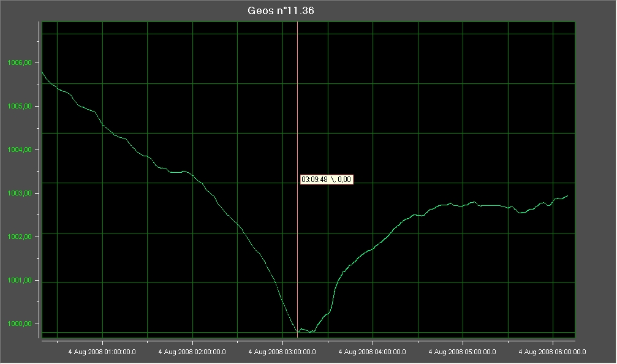Click the curve's starting point at top left

pyautogui.click(x=42, y=72)
